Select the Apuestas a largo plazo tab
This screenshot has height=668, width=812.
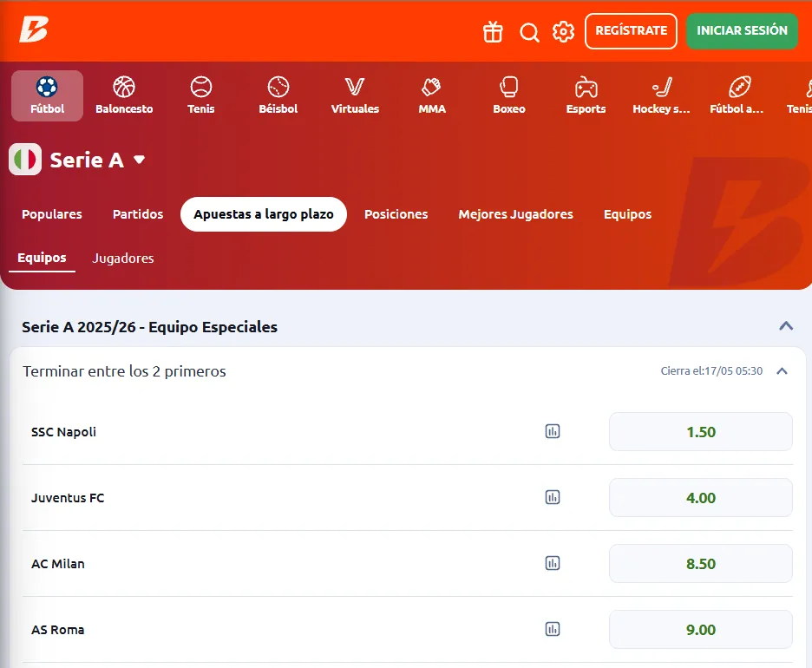click(x=264, y=214)
